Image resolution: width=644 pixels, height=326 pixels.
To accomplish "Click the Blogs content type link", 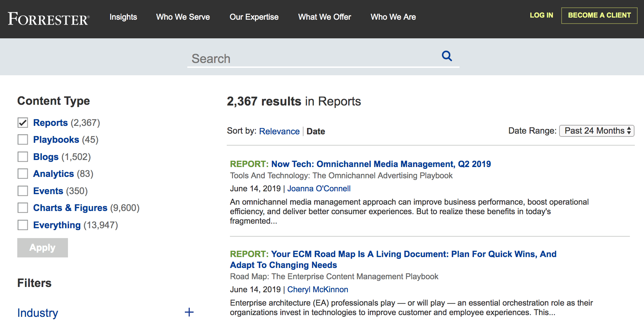I will tap(46, 157).
